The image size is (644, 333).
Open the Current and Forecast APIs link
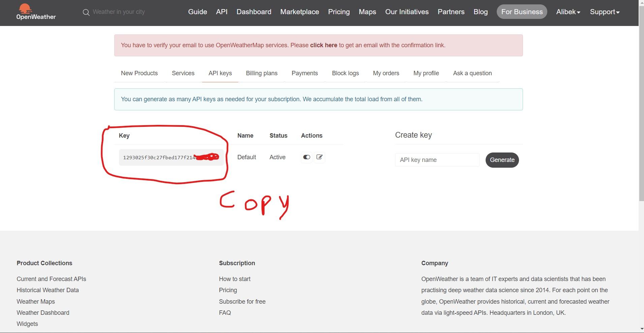(x=51, y=279)
